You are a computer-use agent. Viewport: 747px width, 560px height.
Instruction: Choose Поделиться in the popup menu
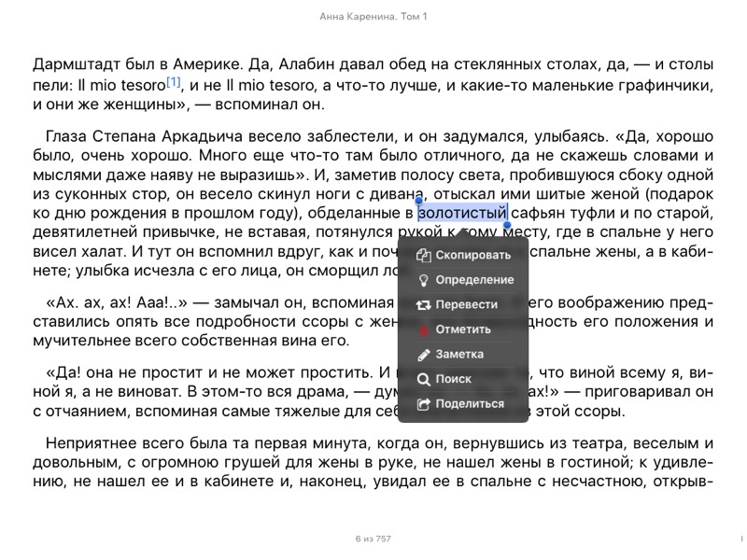(x=463, y=404)
